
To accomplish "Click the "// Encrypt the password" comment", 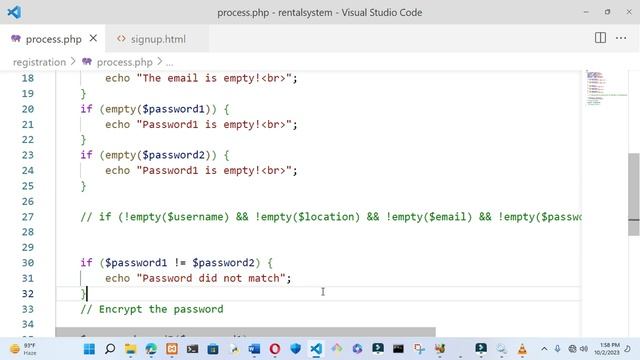I will pyautogui.click(x=152, y=309).
